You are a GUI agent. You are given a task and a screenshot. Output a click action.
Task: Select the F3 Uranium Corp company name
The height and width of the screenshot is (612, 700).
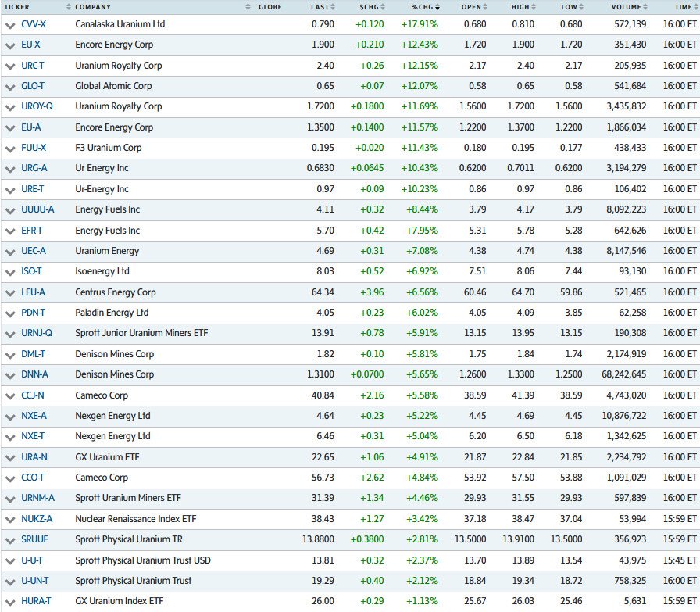(x=109, y=148)
